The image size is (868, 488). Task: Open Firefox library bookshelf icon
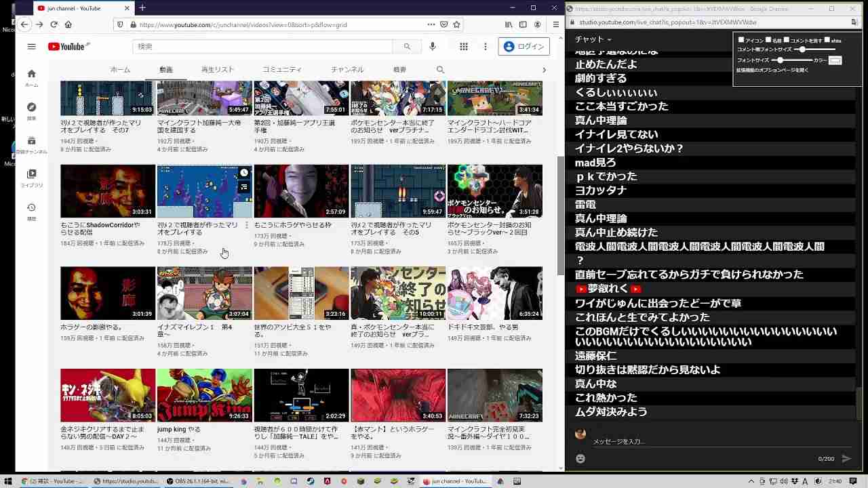click(509, 24)
